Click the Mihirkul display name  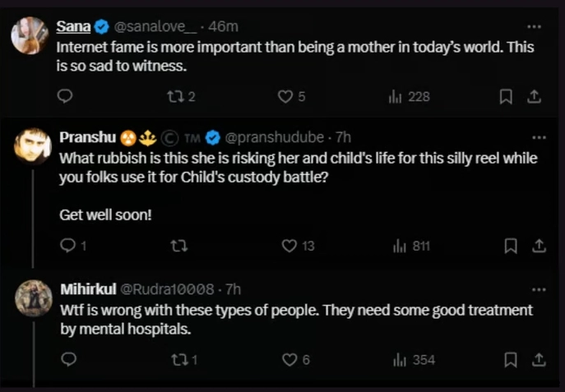[x=88, y=288]
